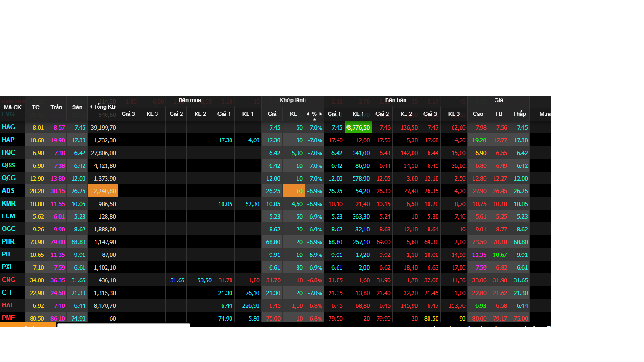
Task: Select the Thấp price column header
Action: (x=520, y=114)
